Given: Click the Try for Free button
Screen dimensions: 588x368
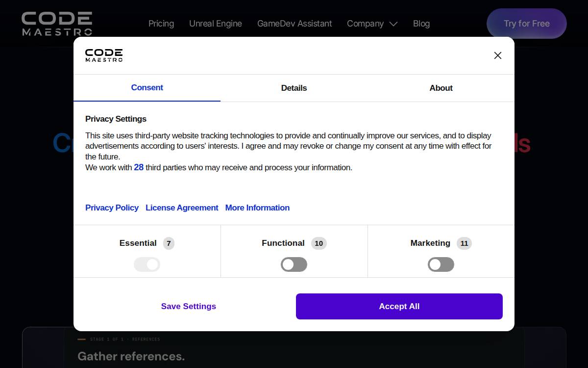Looking at the screenshot, I should 527,24.
